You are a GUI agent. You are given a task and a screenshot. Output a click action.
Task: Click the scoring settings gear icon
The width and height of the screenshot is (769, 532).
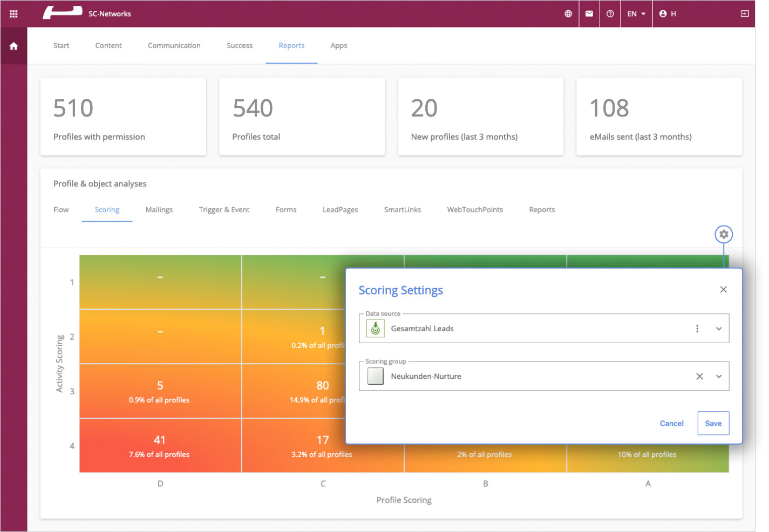(x=724, y=234)
